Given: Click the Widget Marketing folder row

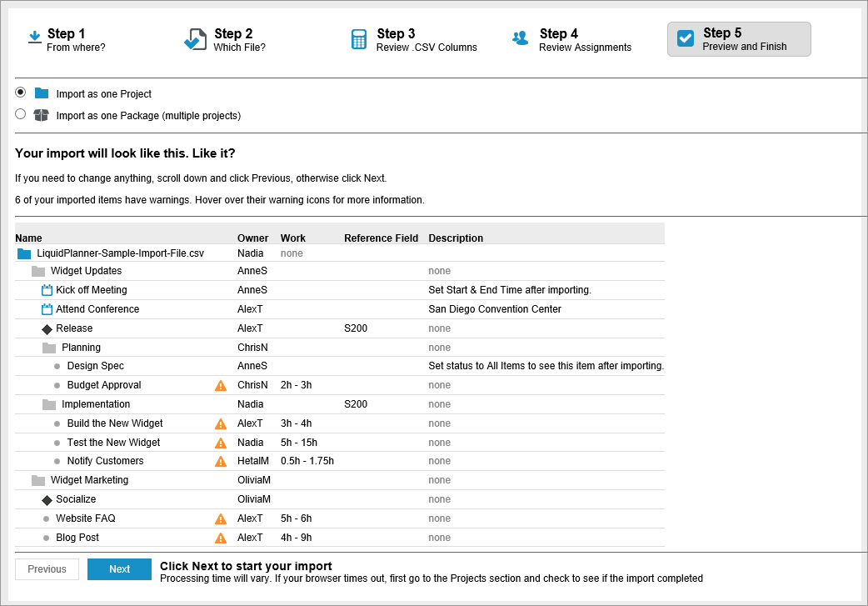Looking at the screenshot, I should pos(89,480).
